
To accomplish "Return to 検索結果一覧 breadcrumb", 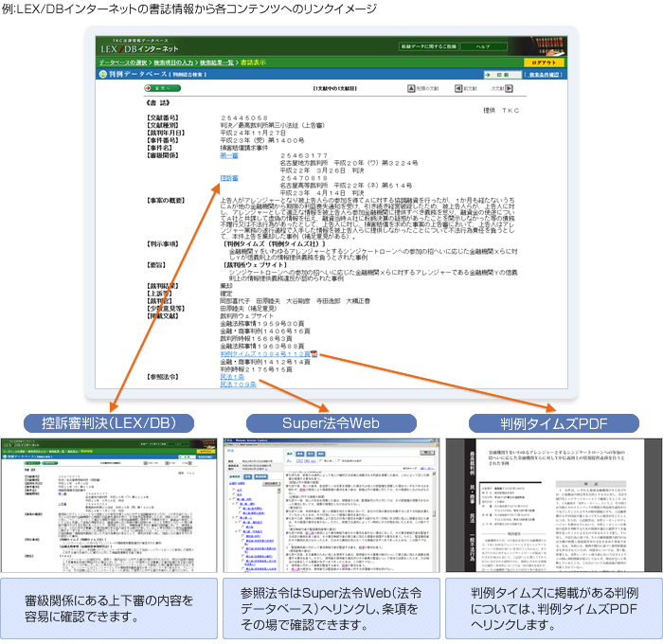I will 217,63.
